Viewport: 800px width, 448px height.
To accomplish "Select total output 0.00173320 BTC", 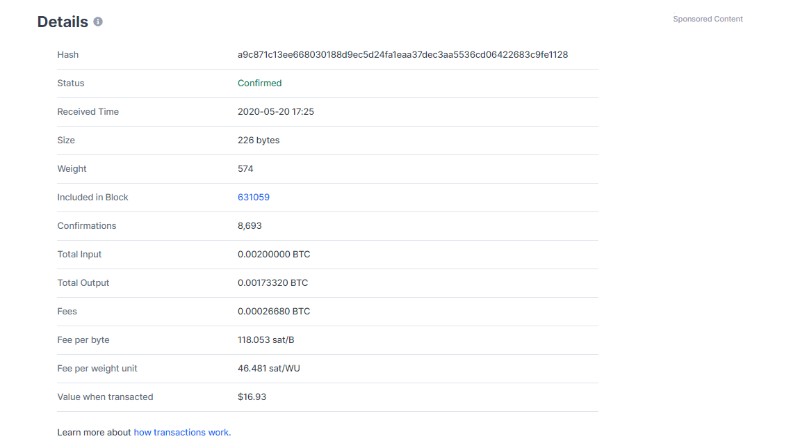I will pos(272,283).
